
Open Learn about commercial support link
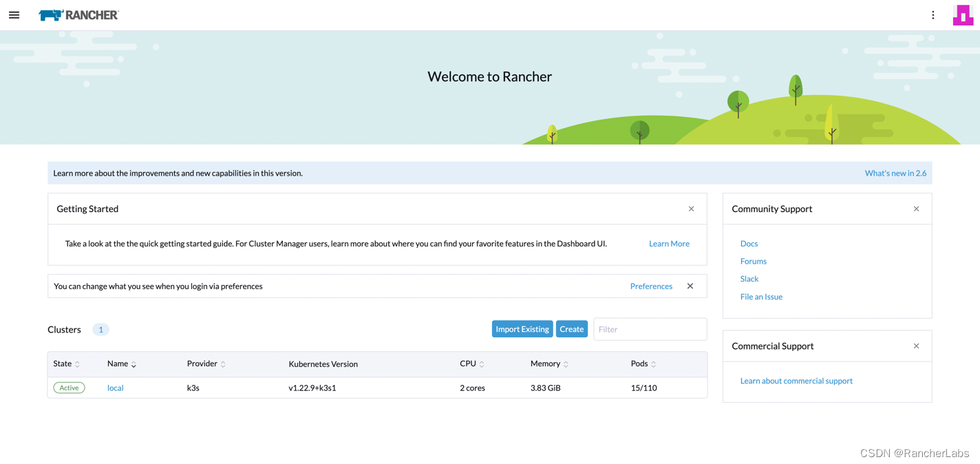pyautogui.click(x=796, y=381)
